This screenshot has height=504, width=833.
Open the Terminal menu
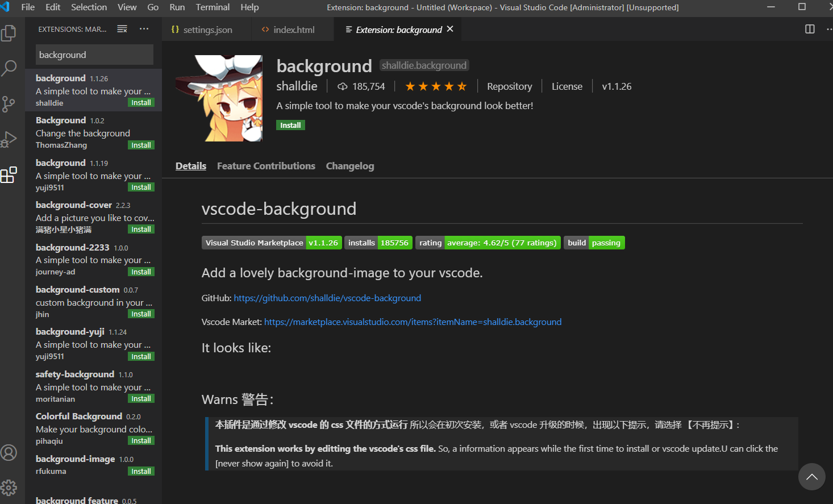click(213, 7)
